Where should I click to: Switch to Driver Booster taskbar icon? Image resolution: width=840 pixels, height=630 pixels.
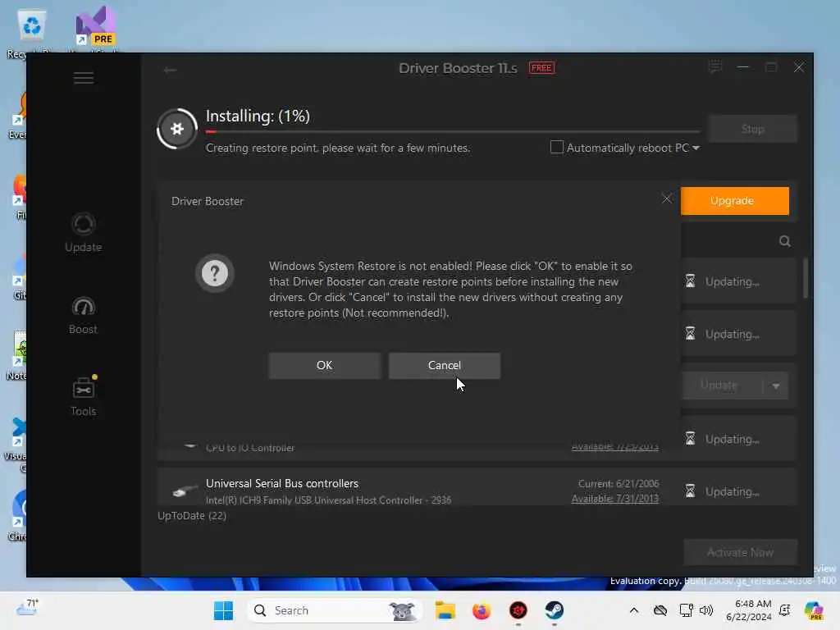click(518, 610)
